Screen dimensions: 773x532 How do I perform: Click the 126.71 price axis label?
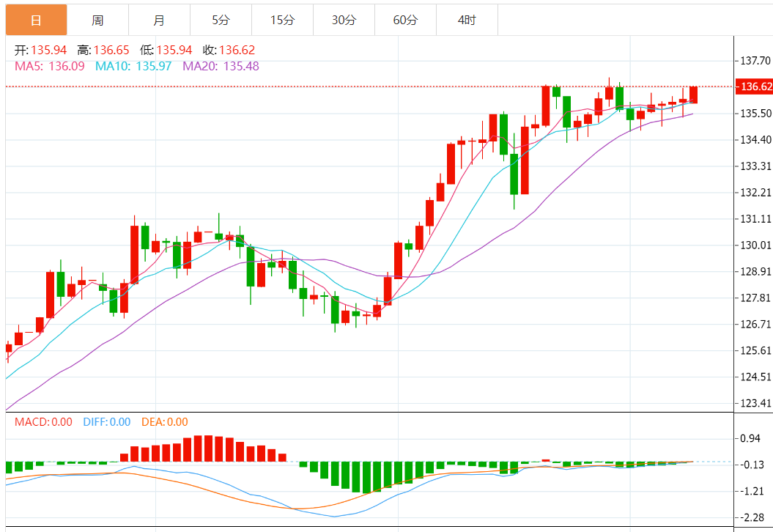tap(755, 325)
